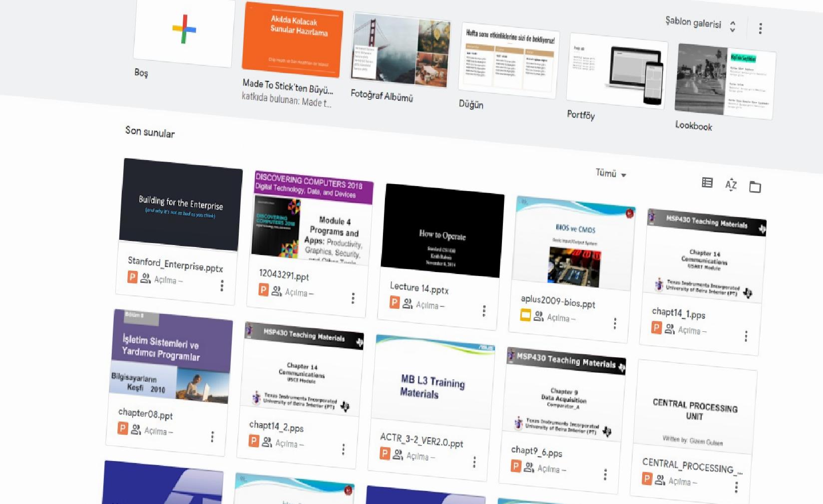Open the Made To Stick template

click(x=293, y=39)
